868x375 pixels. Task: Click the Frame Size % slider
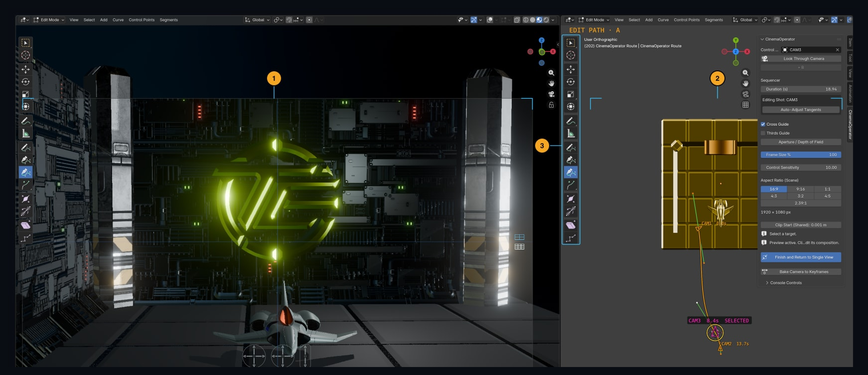[x=801, y=155]
